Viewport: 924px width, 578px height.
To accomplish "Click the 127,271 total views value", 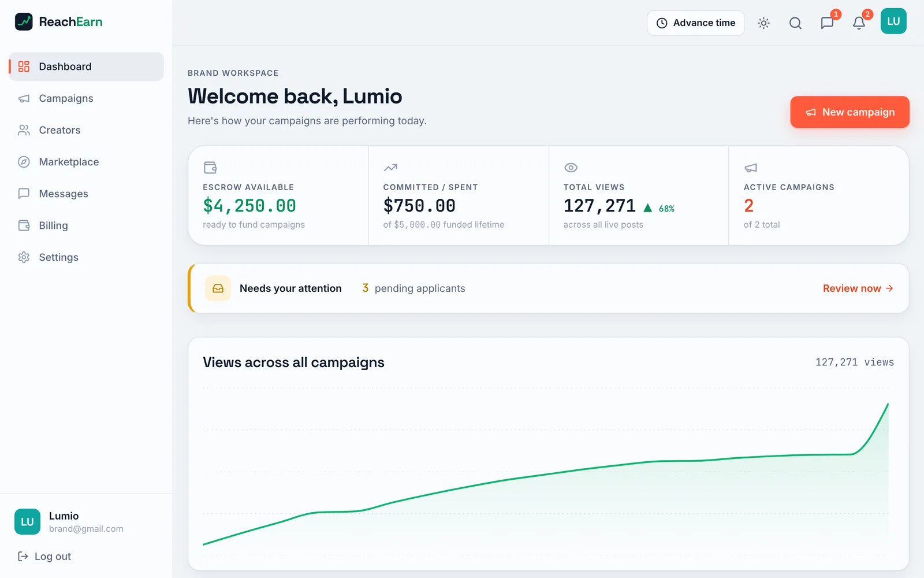I will pyautogui.click(x=599, y=206).
